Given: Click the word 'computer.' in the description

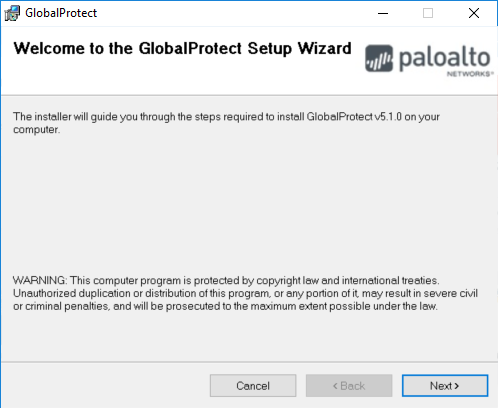Looking at the screenshot, I should coord(37,130).
